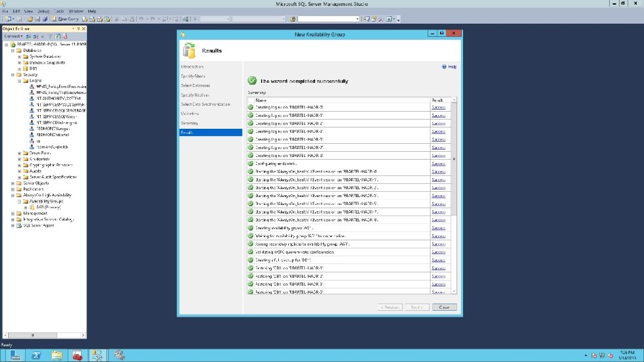The height and width of the screenshot is (362, 644).
Task: Click the Save All toolbar icon
Action: click(x=45, y=19)
